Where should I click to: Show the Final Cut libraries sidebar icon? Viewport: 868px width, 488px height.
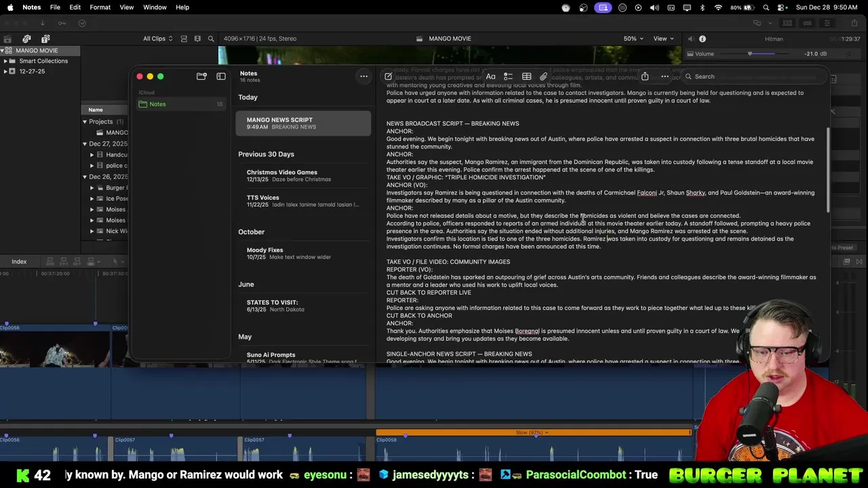click(x=7, y=39)
